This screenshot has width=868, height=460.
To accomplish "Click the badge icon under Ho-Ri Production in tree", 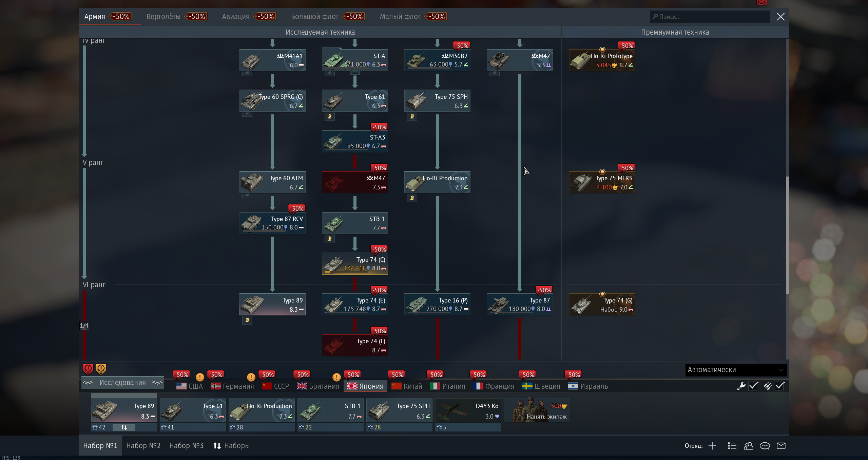I will click(412, 198).
